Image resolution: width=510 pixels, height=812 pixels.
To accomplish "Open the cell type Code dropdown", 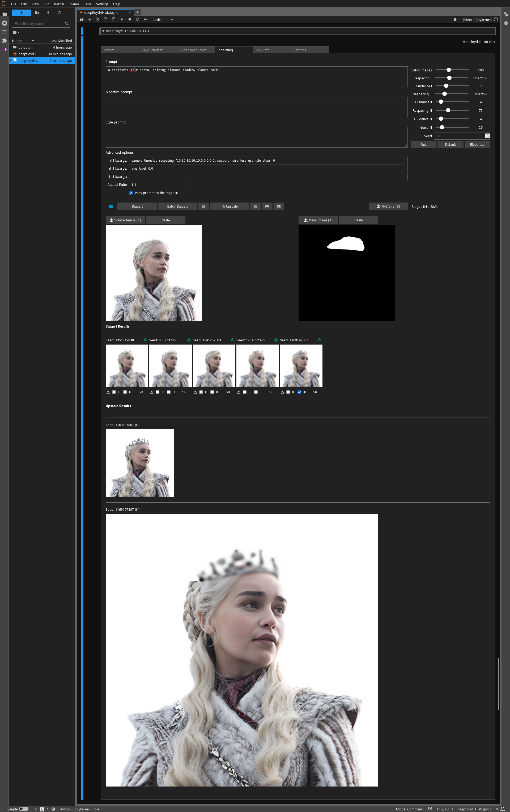I will 163,20.
